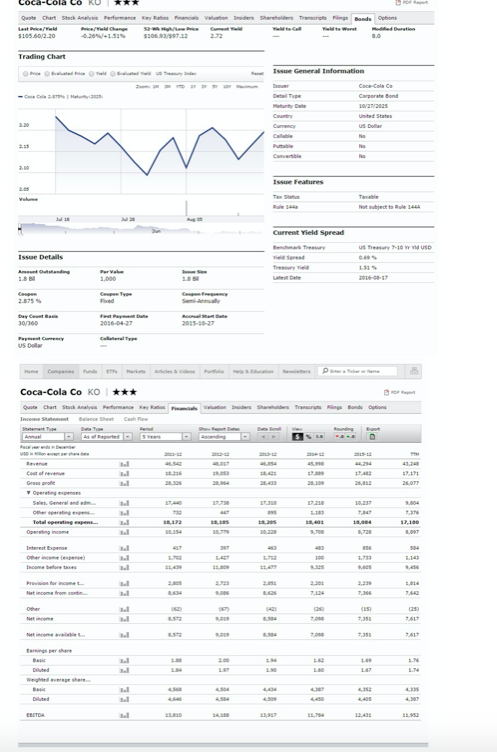Set chart zoom to 10Y
Image resolution: width=497 pixels, height=752 pixels.
point(227,87)
